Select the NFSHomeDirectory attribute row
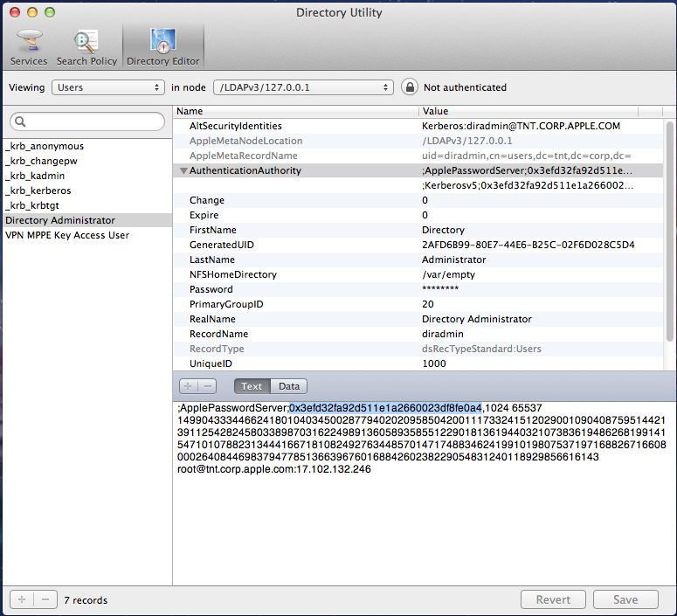The width and height of the screenshot is (677, 616). 418,274
